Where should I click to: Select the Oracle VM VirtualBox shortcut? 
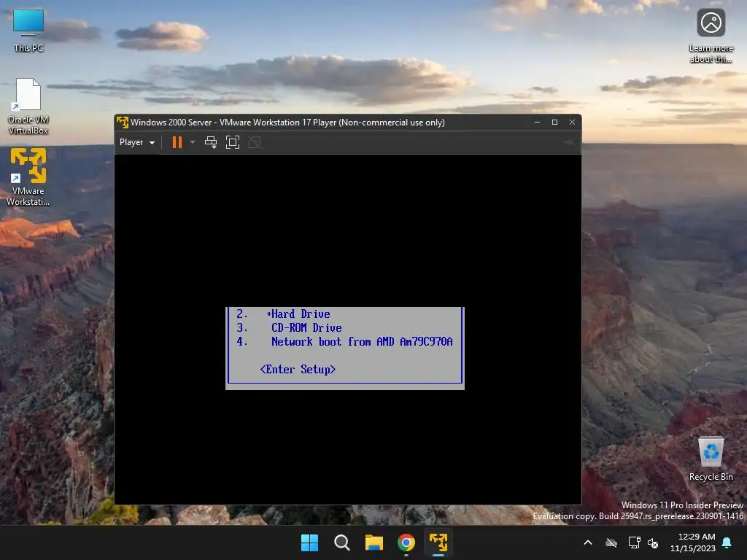28,106
